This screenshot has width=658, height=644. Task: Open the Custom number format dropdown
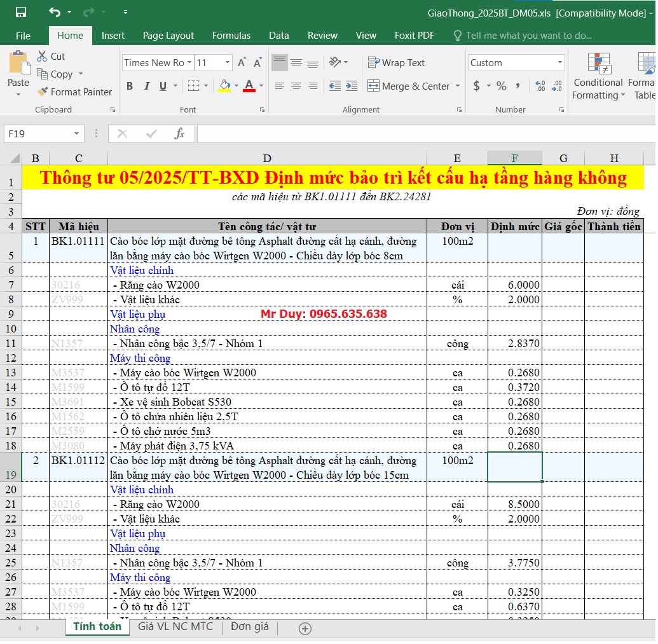click(559, 63)
